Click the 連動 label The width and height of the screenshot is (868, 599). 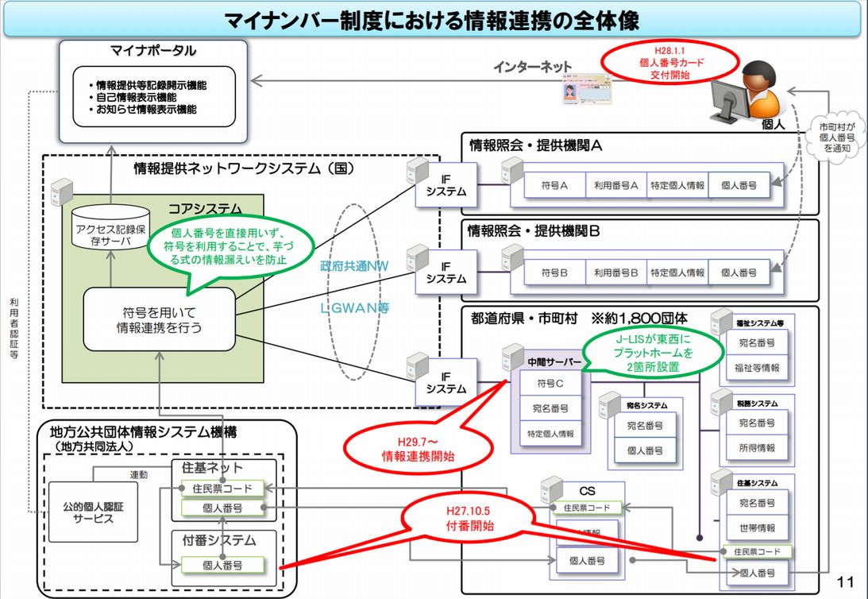139,475
